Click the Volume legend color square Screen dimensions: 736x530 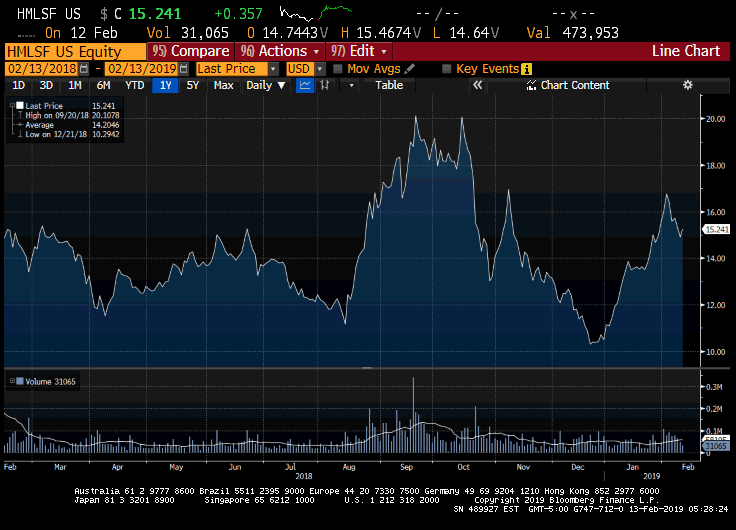(x=20, y=381)
